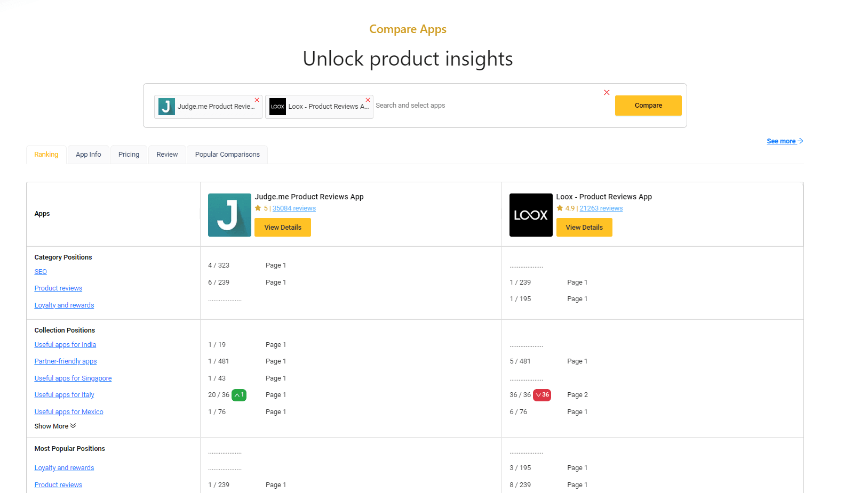Open Useful apps for Italy link

click(x=64, y=395)
